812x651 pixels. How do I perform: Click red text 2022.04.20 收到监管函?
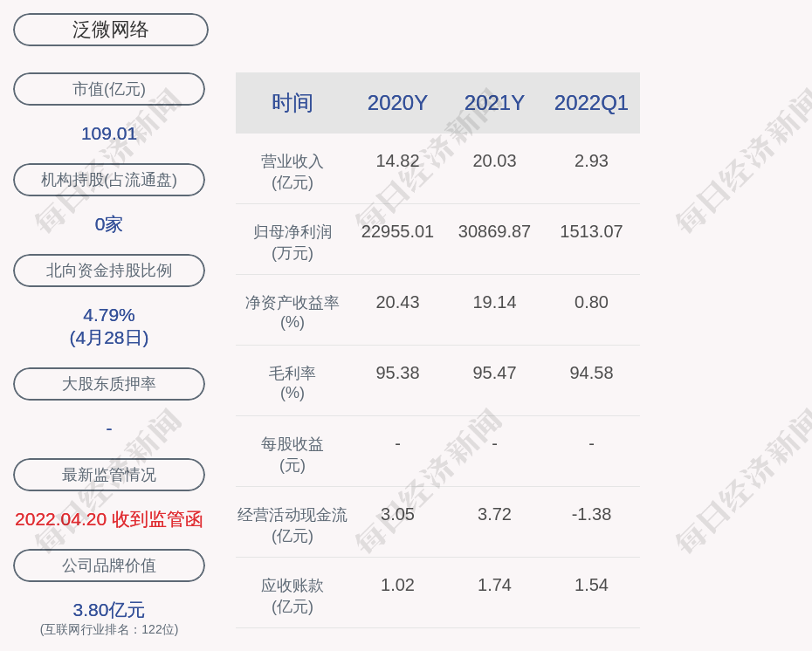click(109, 519)
